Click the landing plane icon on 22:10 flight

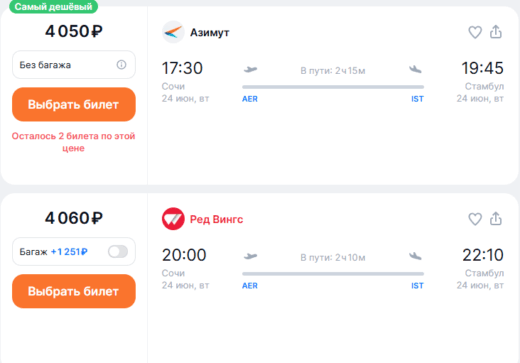point(415,256)
